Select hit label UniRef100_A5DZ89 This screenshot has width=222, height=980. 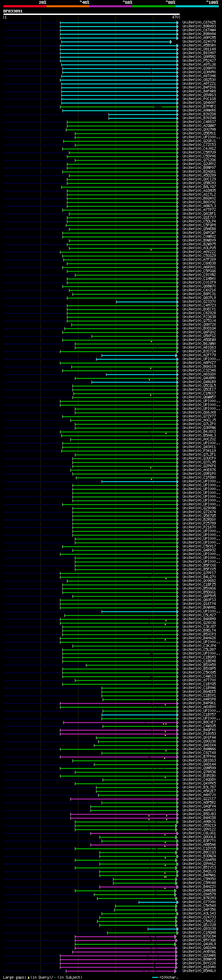coord(199,175)
